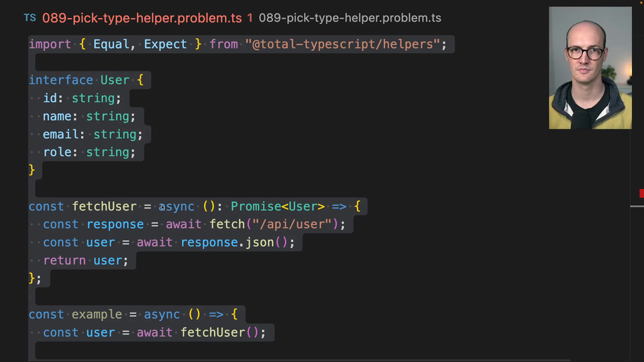644x362 pixels.
Task: Place cursor on the Expect import
Action: 166,44
